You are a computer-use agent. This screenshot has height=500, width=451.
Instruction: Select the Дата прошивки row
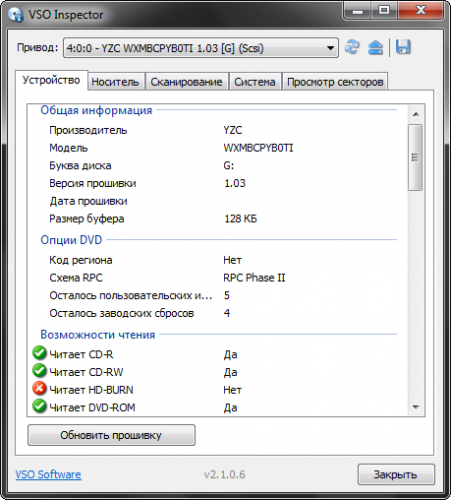(x=89, y=201)
